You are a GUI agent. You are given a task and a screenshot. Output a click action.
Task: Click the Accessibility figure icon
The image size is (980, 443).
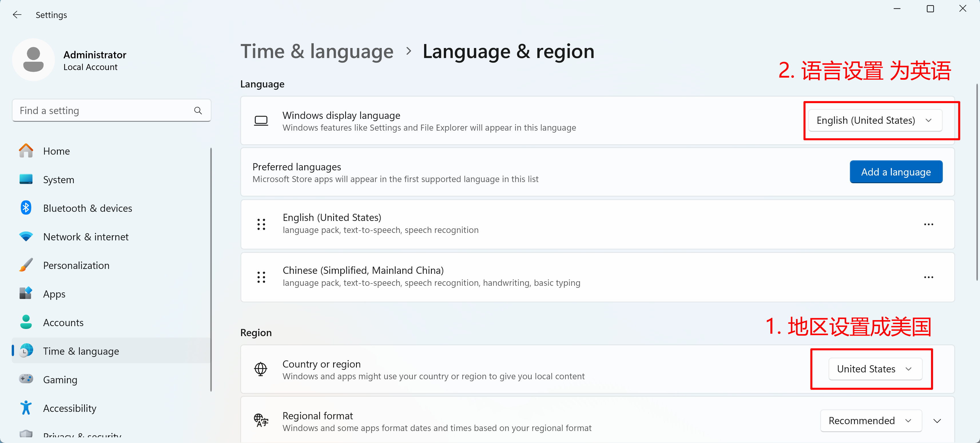click(x=26, y=408)
